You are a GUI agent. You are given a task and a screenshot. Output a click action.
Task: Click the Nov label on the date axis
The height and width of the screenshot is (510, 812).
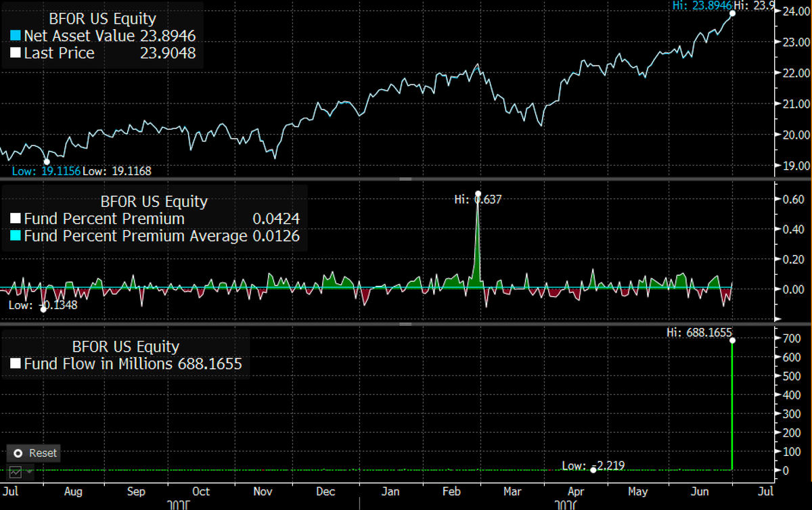[263, 492]
